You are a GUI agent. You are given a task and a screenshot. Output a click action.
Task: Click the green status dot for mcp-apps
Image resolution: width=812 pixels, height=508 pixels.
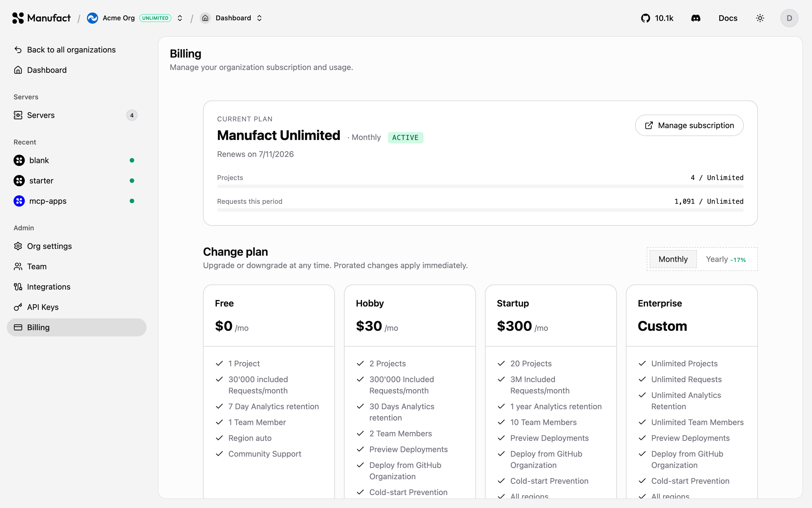click(x=132, y=201)
